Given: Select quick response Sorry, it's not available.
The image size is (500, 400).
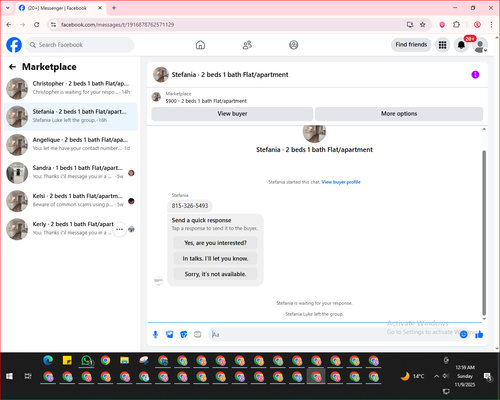Looking at the screenshot, I should (x=215, y=274).
